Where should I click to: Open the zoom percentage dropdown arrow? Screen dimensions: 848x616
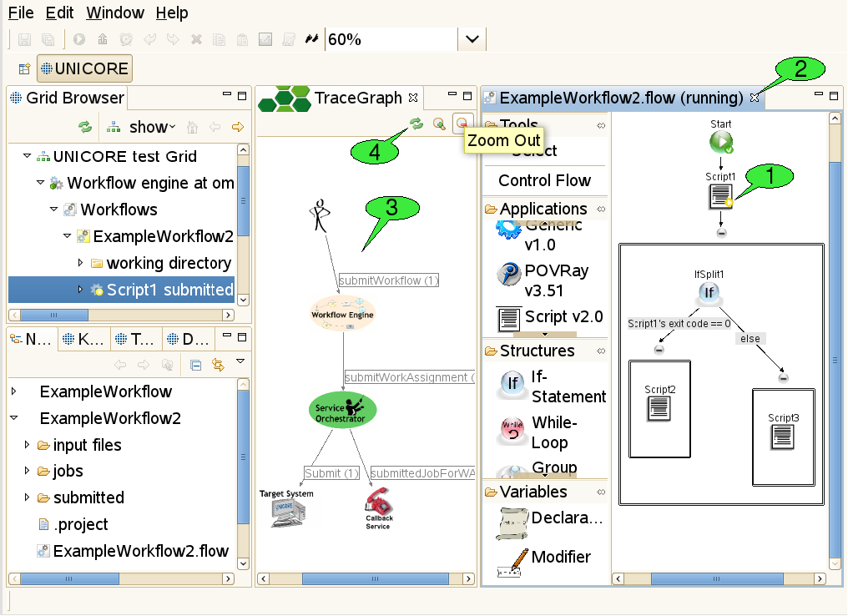[x=472, y=39]
